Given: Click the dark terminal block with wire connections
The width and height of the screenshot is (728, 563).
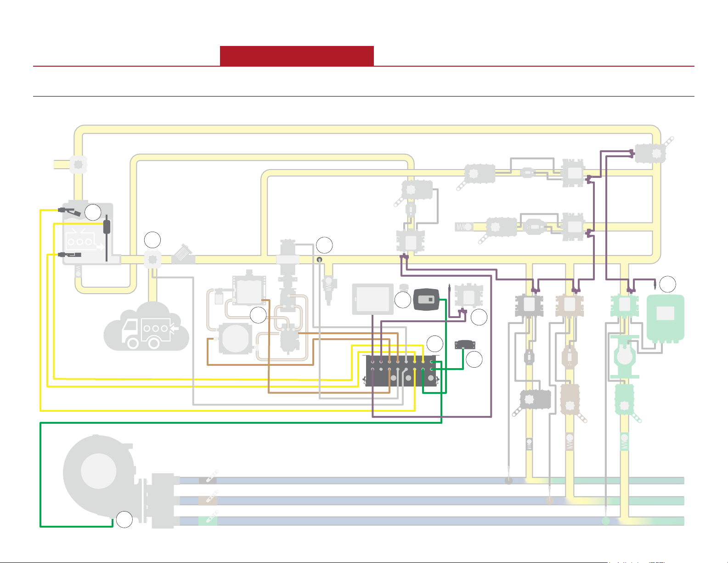Looking at the screenshot, I should click(401, 370).
